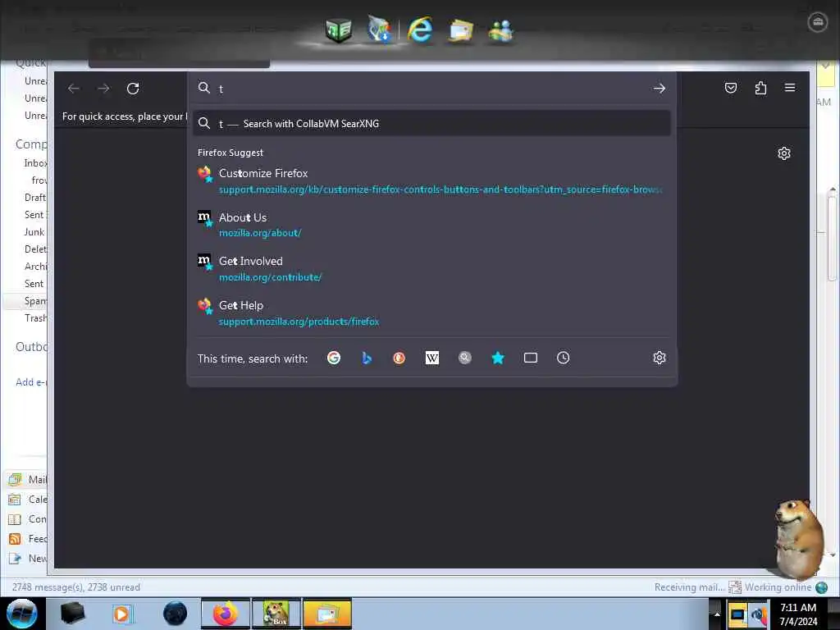This screenshot has height=630, width=840.
Task: Open the Outbox in Windows Live Mail
Action: [x=31, y=347]
